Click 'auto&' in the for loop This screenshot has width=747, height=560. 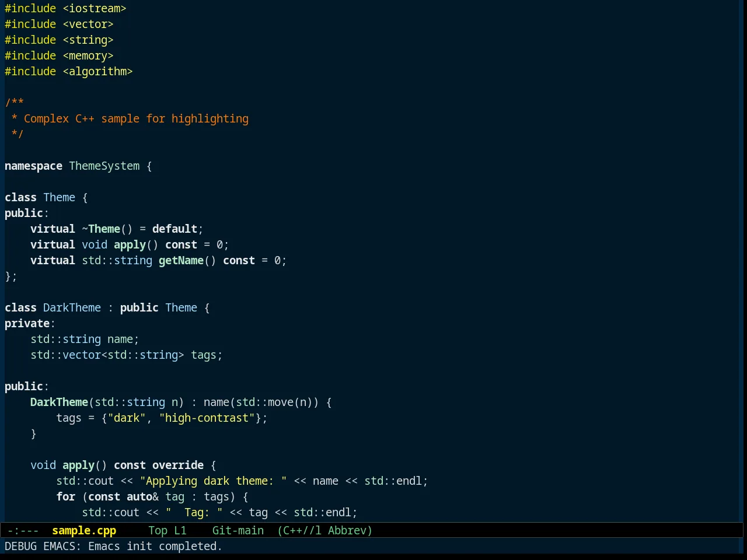142,496
